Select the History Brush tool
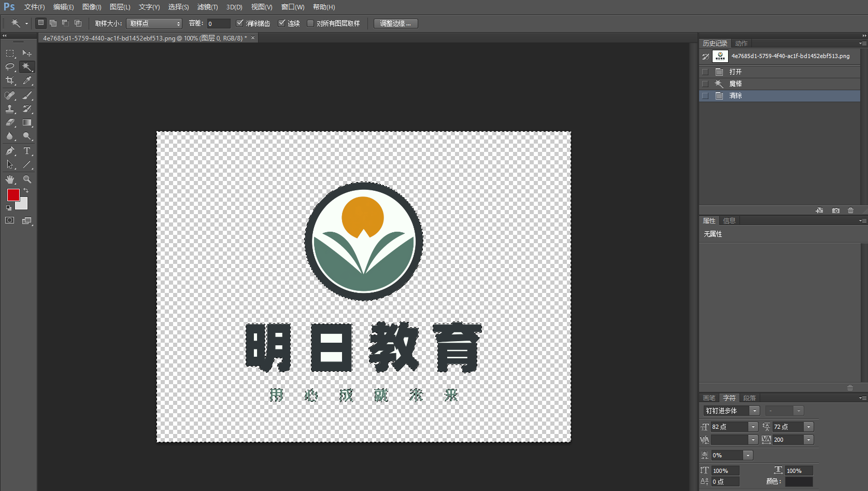 point(27,109)
